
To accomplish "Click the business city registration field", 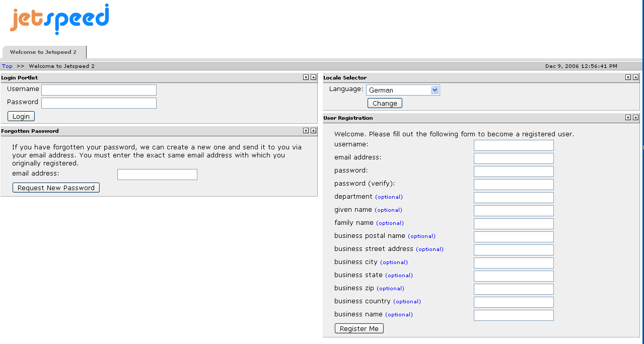I will (514, 263).
